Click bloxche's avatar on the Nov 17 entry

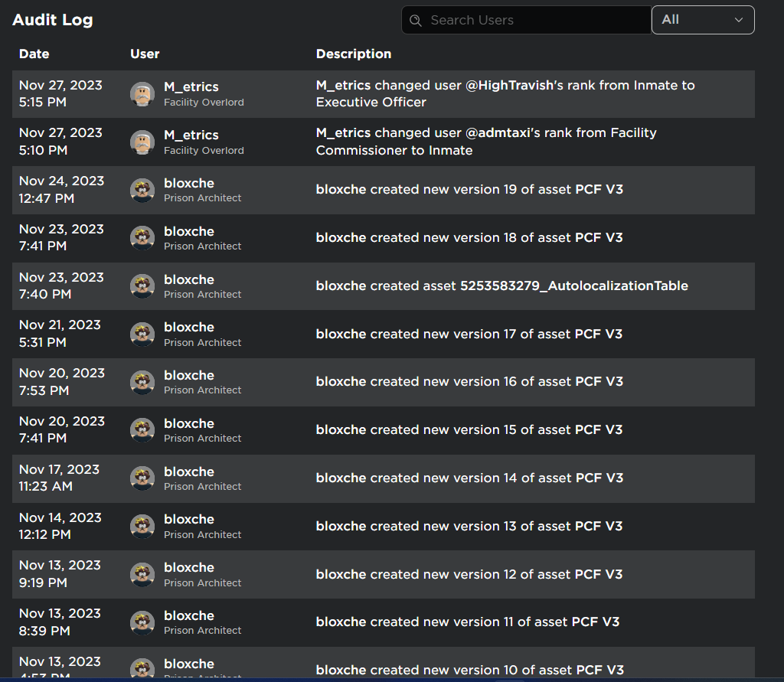point(142,478)
